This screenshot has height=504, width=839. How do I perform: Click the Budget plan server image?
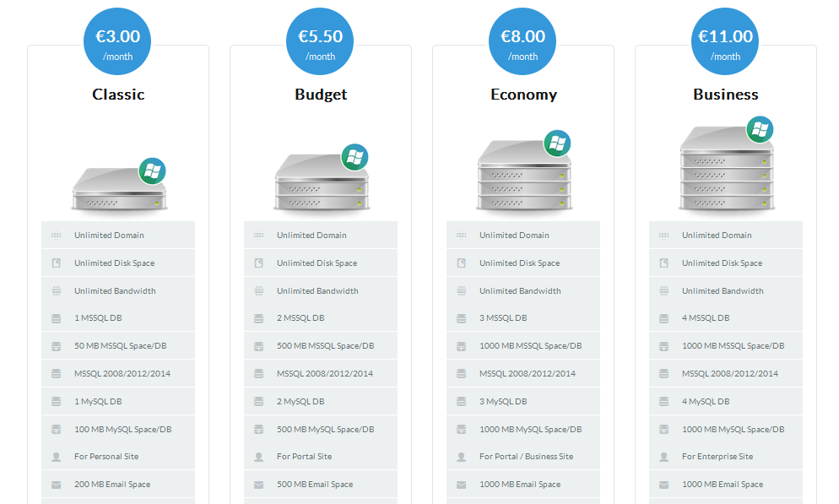(321, 177)
